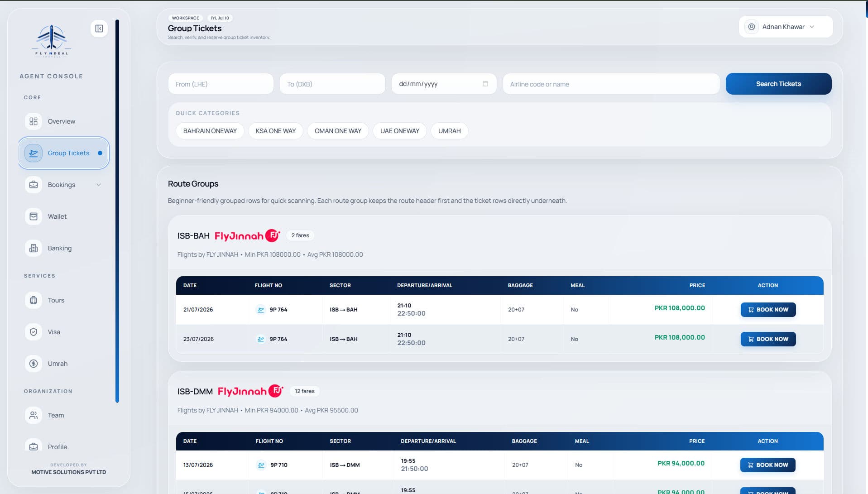The height and width of the screenshot is (494, 868).
Task: Click the PKR 108,000.00 price for 21/07/2026
Action: [680, 308]
